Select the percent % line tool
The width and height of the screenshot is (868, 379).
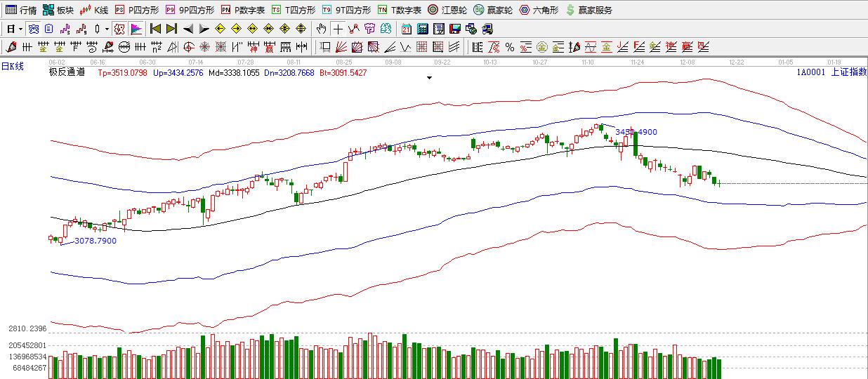tap(509, 47)
